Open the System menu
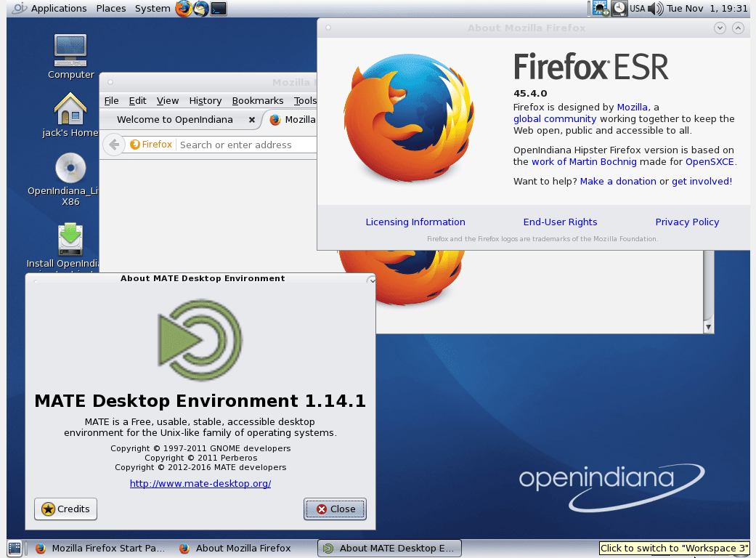 pos(153,8)
